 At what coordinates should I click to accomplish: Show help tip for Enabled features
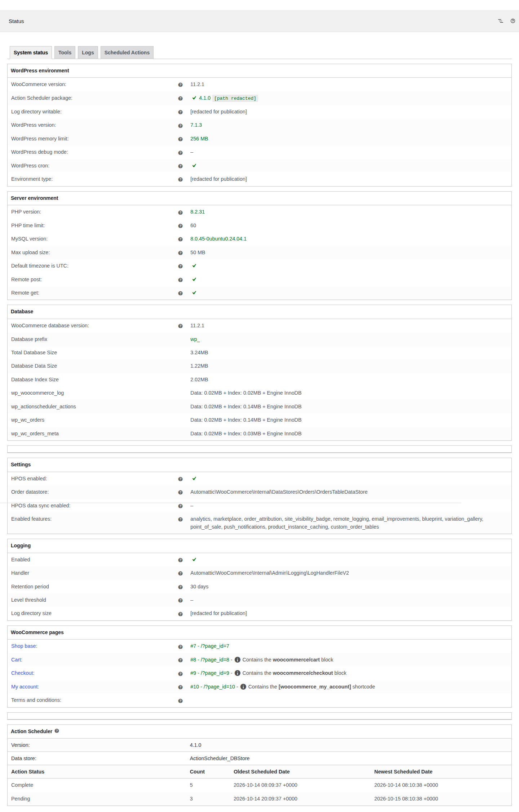[180, 519]
